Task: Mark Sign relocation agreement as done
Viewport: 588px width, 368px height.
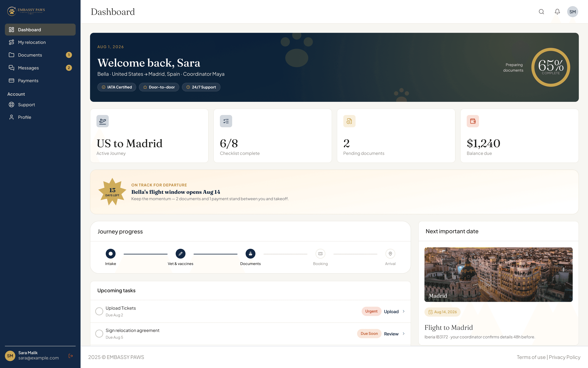Action: [99, 333]
